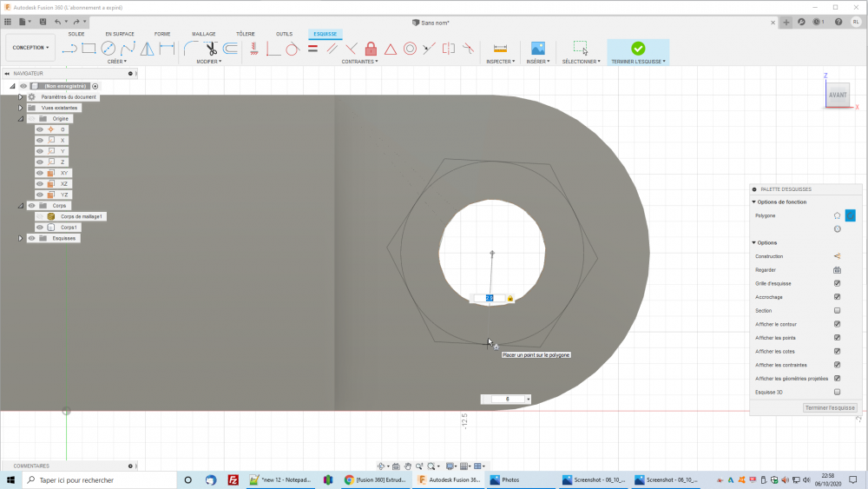Screen dimensions: 868x489
Task: Click the Insérer image icon
Action: 537,49
